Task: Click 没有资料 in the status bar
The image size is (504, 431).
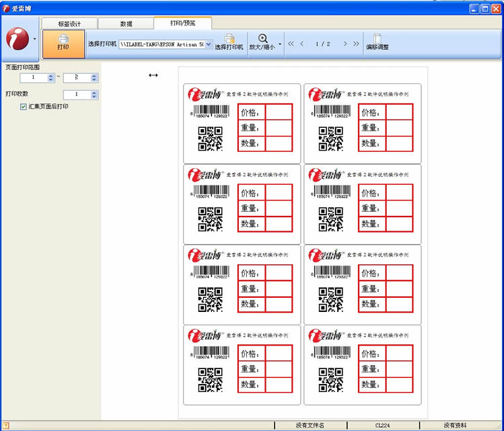Action: (454, 426)
